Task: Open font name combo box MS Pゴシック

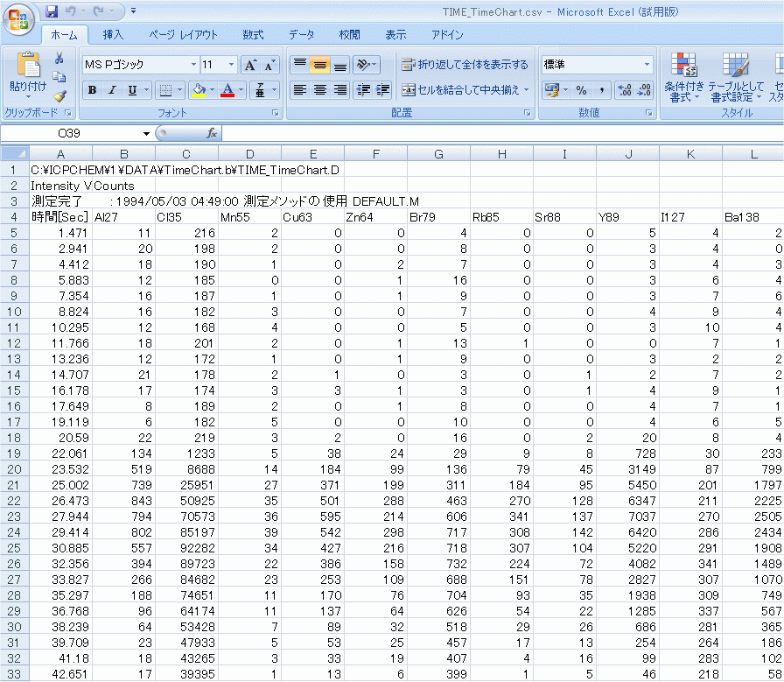Action: pos(140,65)
